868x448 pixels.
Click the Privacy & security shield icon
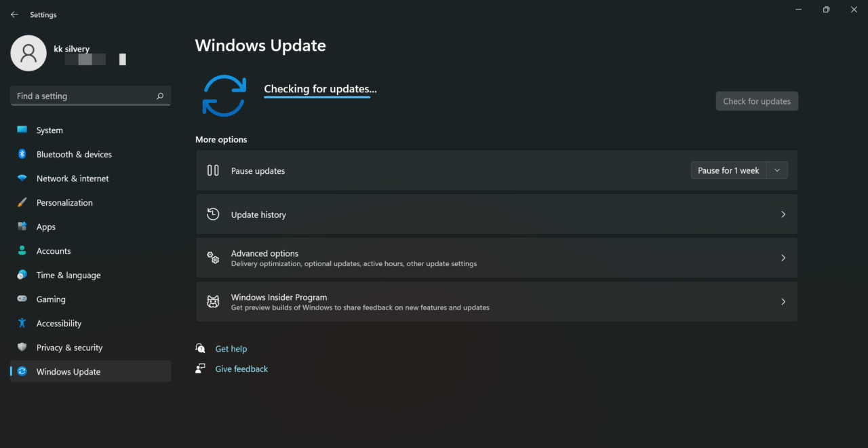pyautogui.click(x=22, y=347)
